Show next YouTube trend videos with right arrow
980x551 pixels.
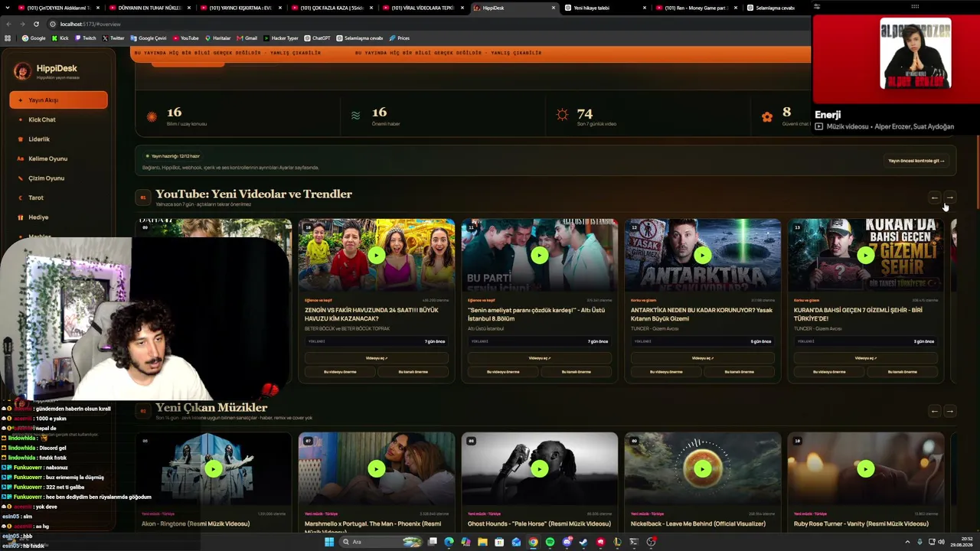click(x=949, y=197)
